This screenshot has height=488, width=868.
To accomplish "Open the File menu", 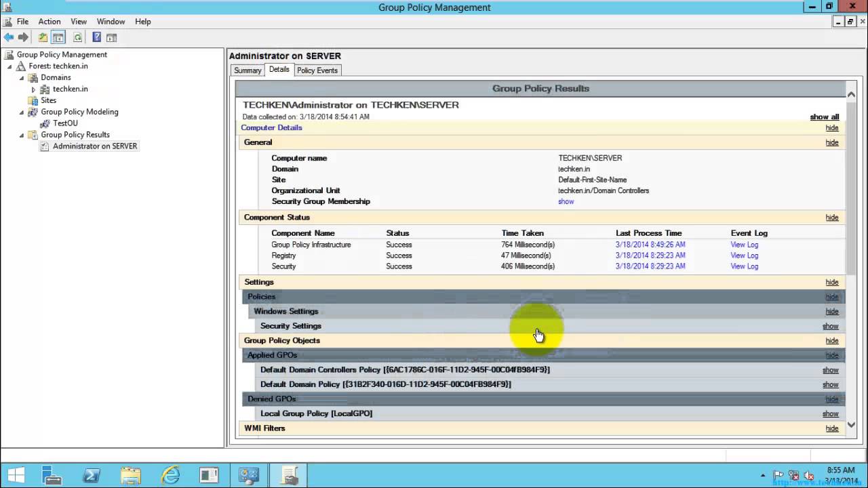I will click(x=22, y=22).
